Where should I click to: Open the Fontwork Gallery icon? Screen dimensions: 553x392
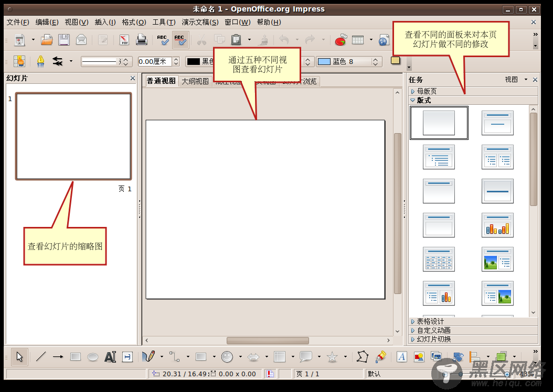(402, 357)
